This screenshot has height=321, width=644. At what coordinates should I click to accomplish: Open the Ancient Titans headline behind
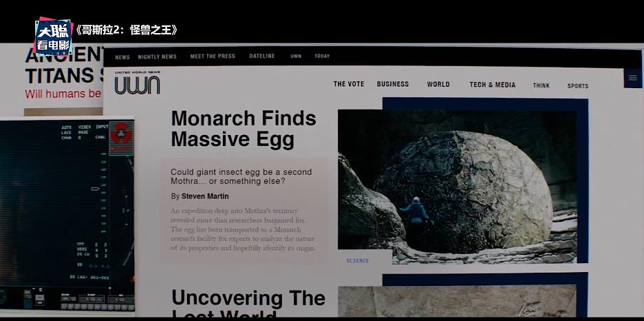(64, 65)
